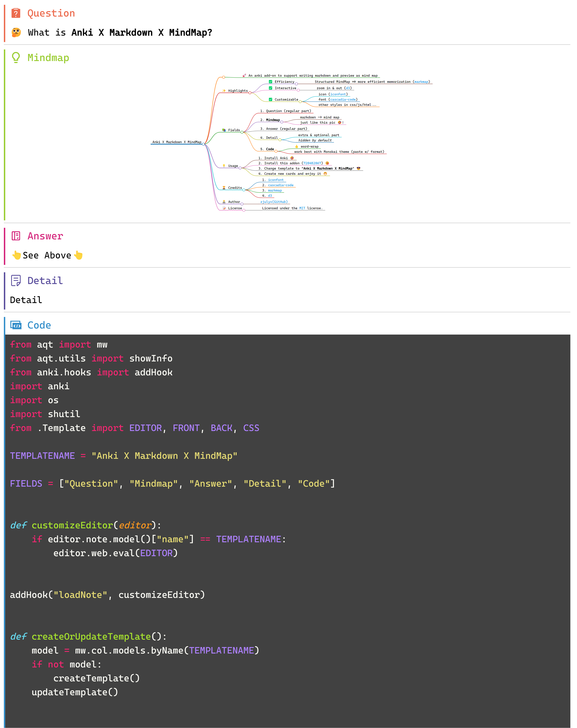
Task: Click the red Question section icon
Action: pyautogui.click(x=16, y=13)
